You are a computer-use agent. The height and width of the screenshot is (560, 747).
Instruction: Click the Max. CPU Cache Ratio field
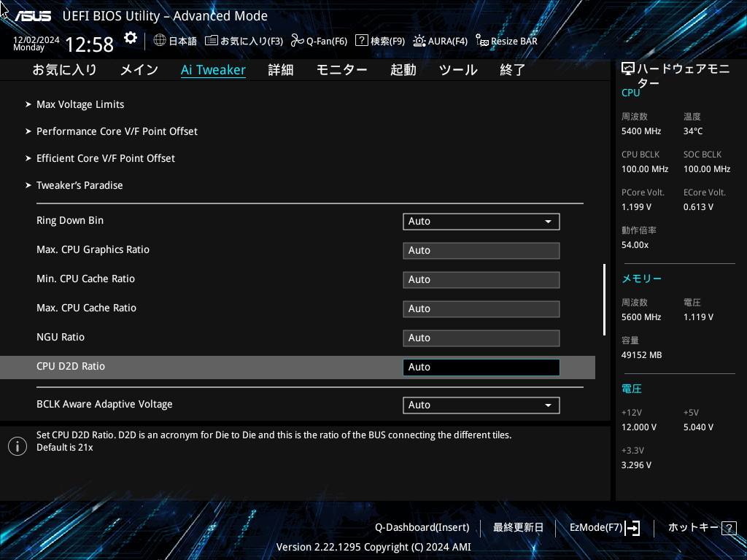[x=481, y=309]
